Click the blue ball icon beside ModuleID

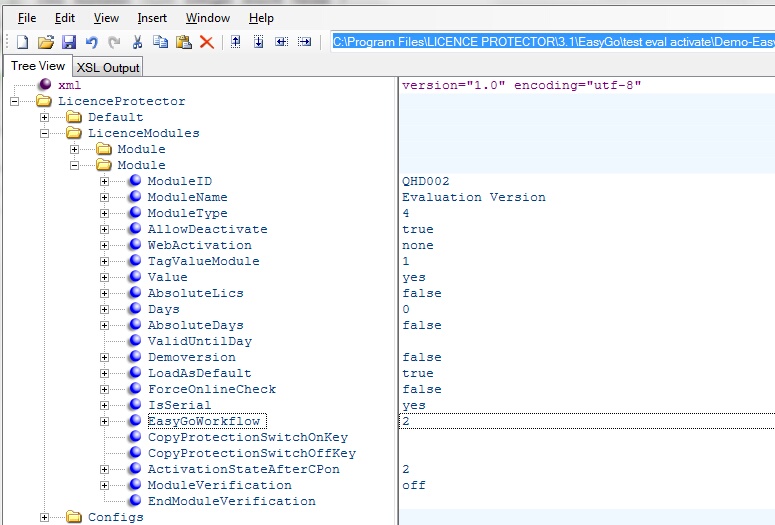click(135, 181)
